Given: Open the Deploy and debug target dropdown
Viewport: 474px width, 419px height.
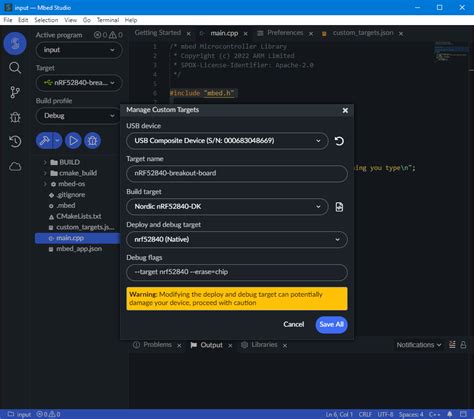Looking at the screenshot, I should [237, 239].
